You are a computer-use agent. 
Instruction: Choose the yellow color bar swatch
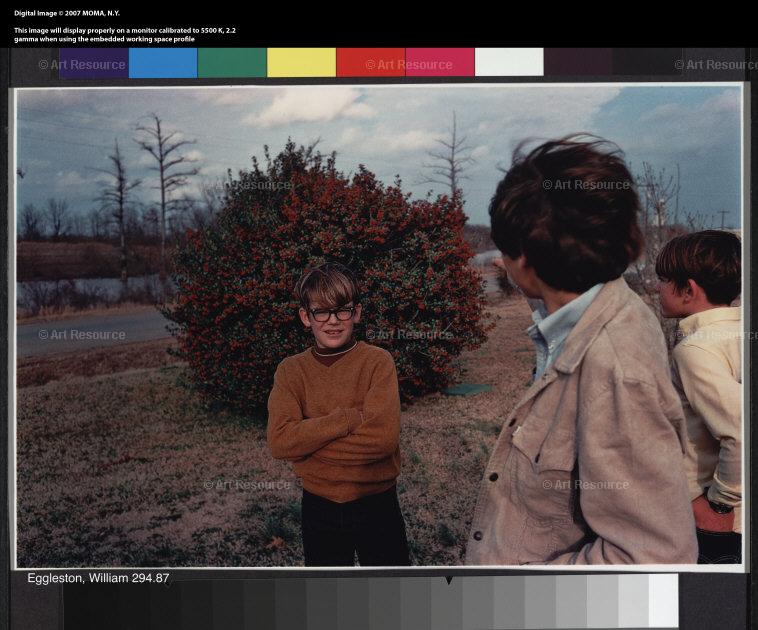coord(301,62)
